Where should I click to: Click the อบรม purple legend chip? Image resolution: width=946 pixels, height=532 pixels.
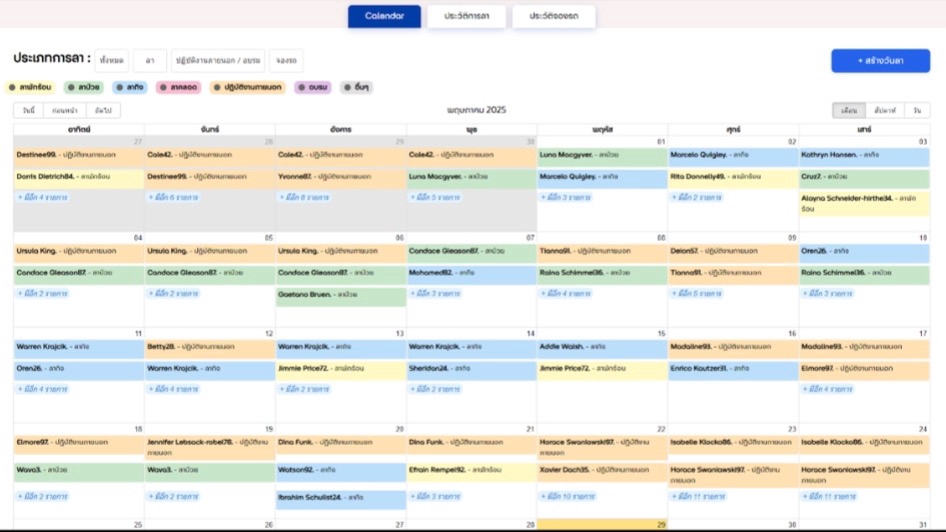313,88
